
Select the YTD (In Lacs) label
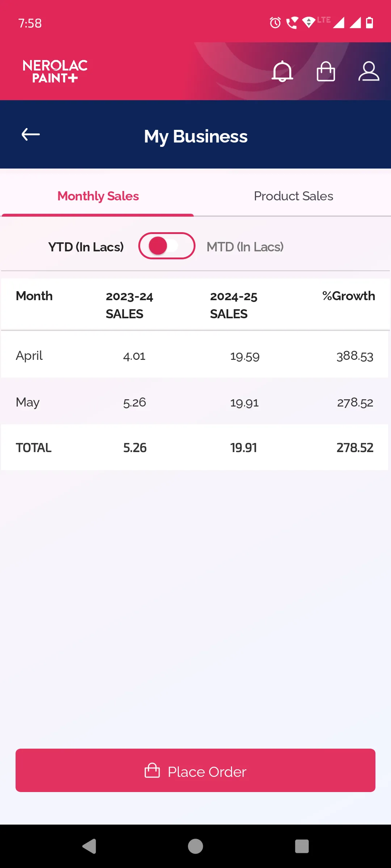pyautogui.click(x=86, y=247)
